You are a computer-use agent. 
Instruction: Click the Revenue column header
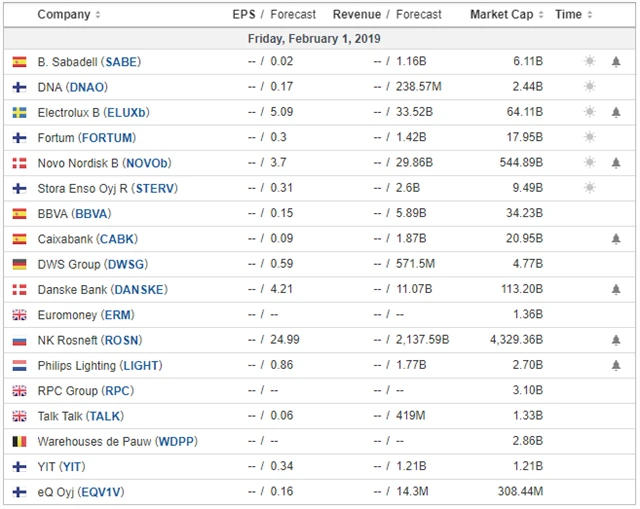(x=357, y=15)
